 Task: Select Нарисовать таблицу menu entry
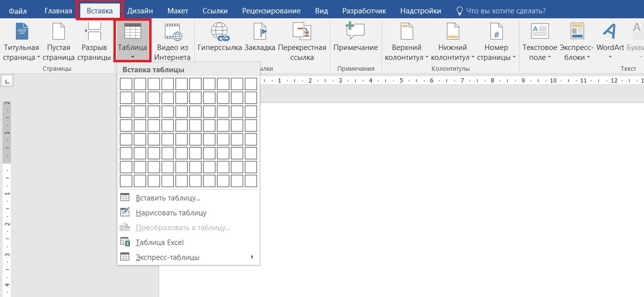click(x=188, y=212)
